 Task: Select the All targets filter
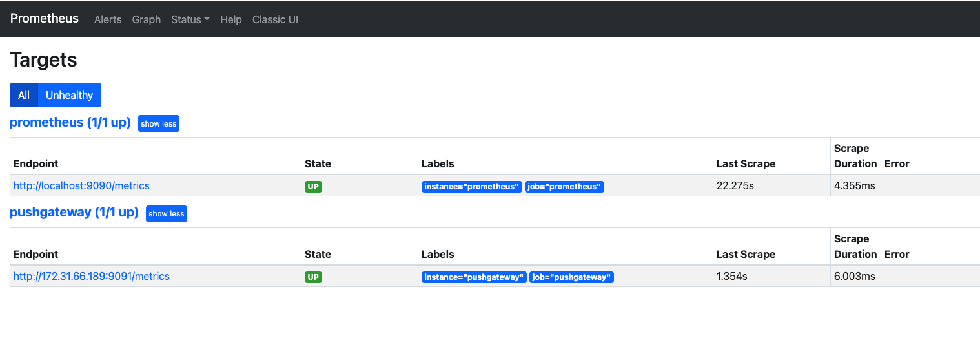[x=24, y=95]
